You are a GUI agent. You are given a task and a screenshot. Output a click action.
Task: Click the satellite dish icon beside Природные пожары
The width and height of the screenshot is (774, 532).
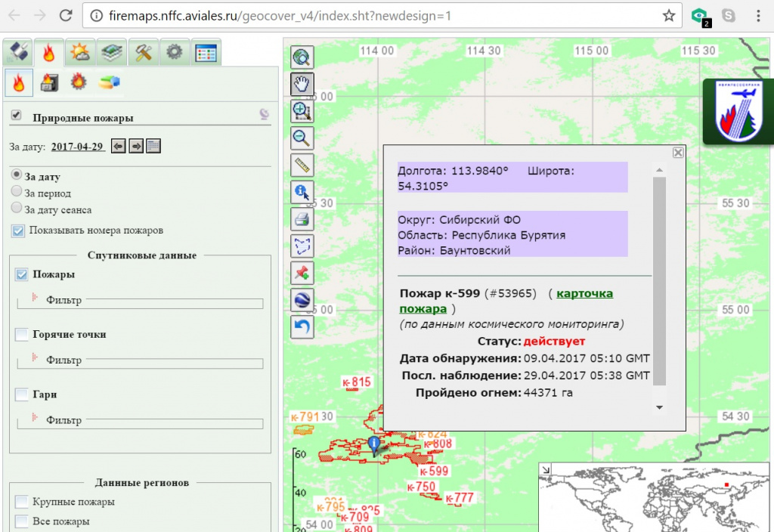tap(265, 115)
